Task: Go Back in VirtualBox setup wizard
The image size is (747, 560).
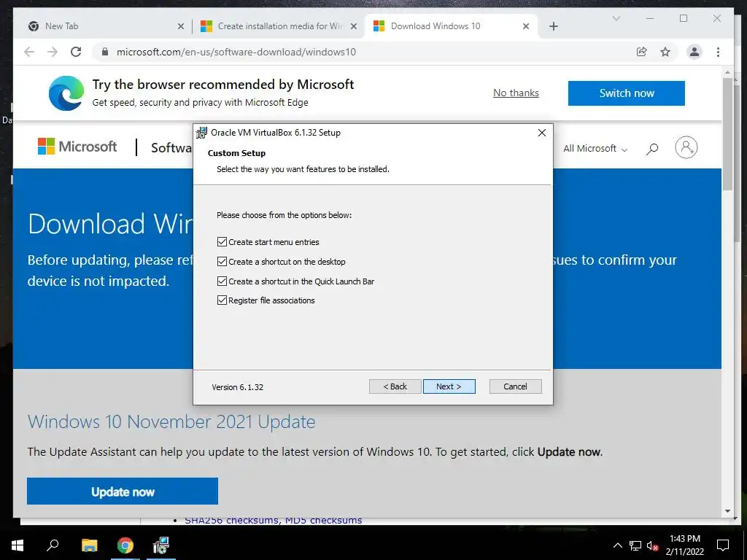Action: point(395,386)
